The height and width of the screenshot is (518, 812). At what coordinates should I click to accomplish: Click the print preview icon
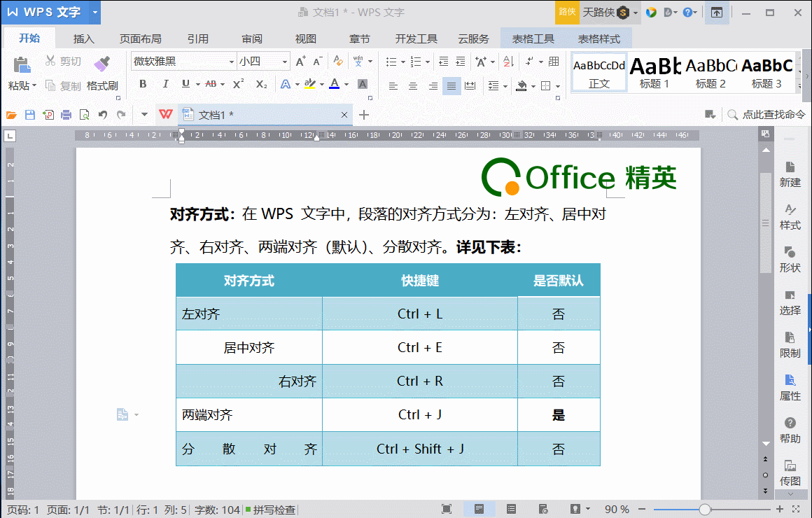(x=85, y=115)
